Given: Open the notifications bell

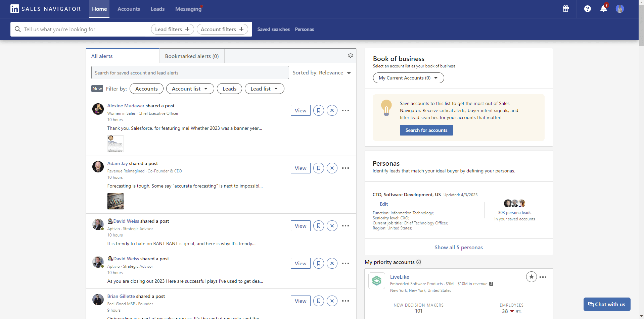Looking at the screenshot, I should pyautogui.click(x=603, y=9).
